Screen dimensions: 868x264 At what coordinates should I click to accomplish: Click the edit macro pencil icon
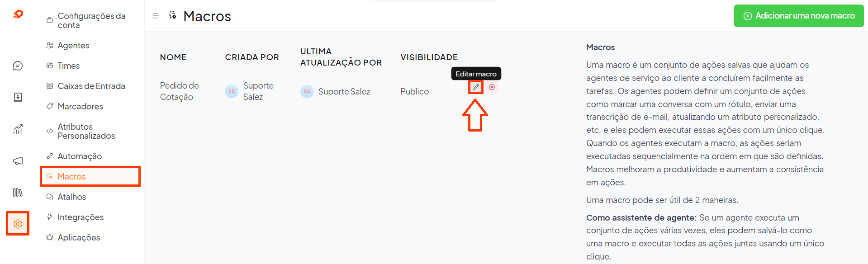tap(476, 87)
